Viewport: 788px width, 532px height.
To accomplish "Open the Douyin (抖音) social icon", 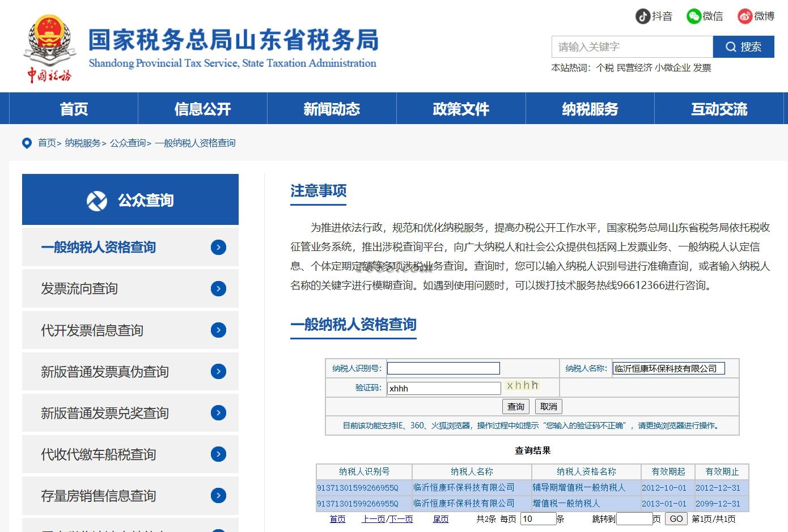I will point(642,16).
